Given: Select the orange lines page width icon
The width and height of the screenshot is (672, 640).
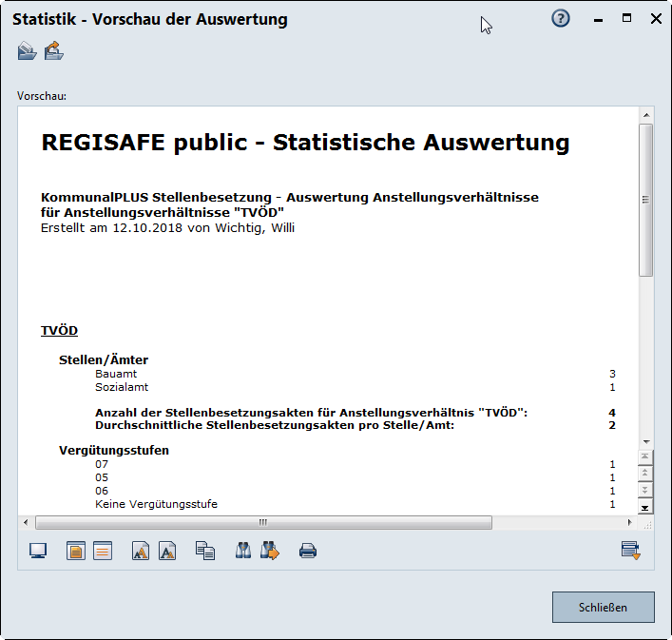Looking at the screenshot, I should pos(103,551).
